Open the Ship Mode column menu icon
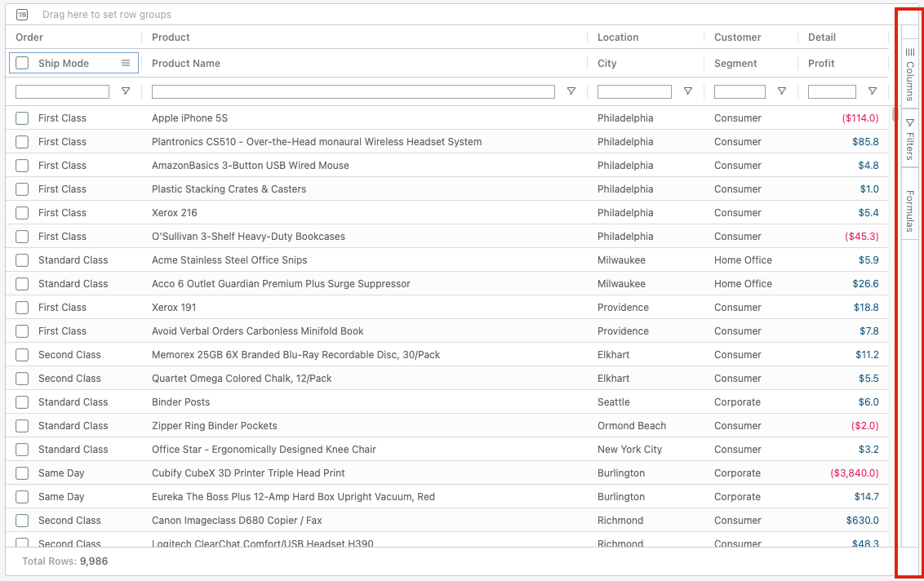 (x=126, y=63)
